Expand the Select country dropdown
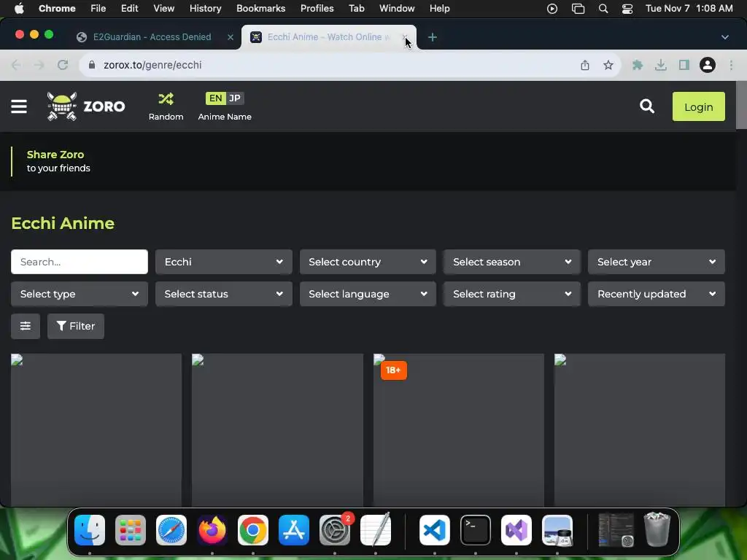This screenshot has height=560, width=747. pyautogui.click(x=368, y=262)
